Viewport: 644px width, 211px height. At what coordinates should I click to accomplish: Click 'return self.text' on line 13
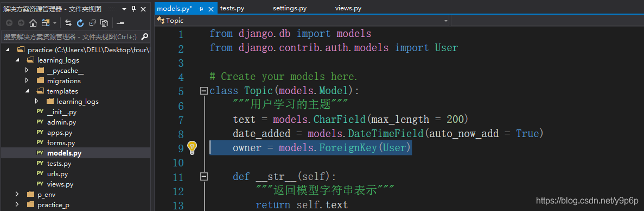tap(302, 204)
